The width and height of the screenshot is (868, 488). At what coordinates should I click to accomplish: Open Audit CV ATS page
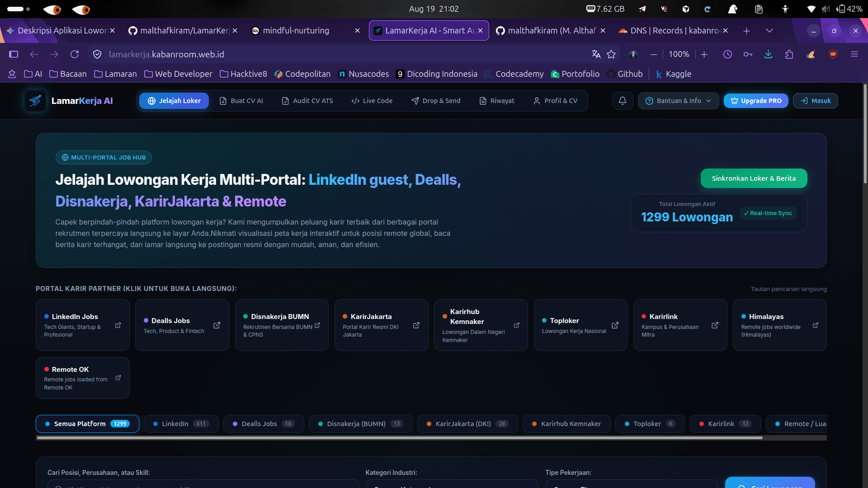(307, 101)
